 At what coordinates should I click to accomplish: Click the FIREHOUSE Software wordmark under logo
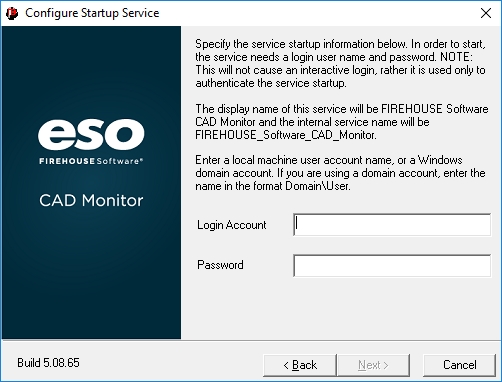[x=91, y=161]
